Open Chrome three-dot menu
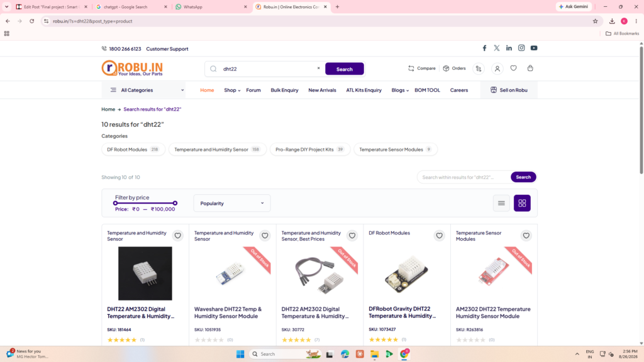This screenshot has height=362, width=644. click(x=636, y=21)
